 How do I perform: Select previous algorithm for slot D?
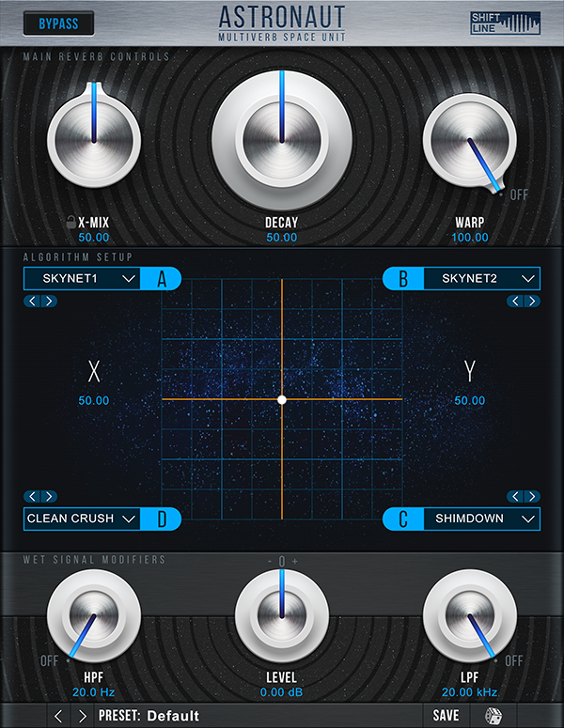(x=32, y=496)
